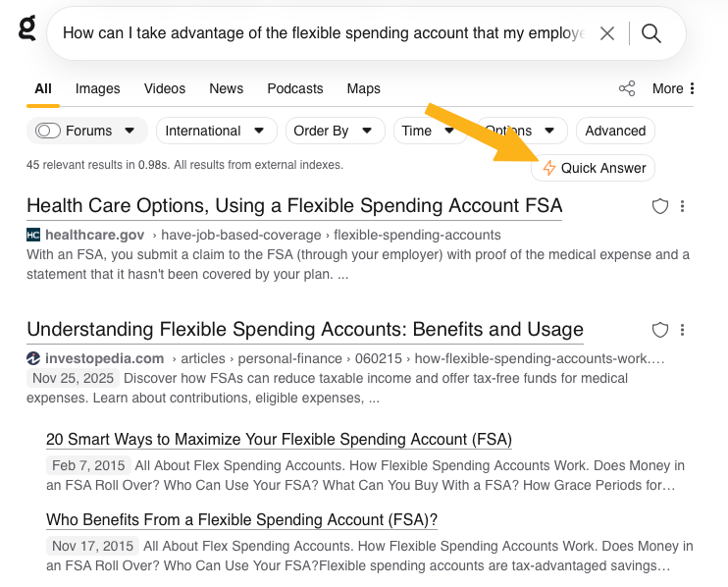The image size is (728, 587).
Task: Switch to the Podcasts tab
Action: [294, 88]
